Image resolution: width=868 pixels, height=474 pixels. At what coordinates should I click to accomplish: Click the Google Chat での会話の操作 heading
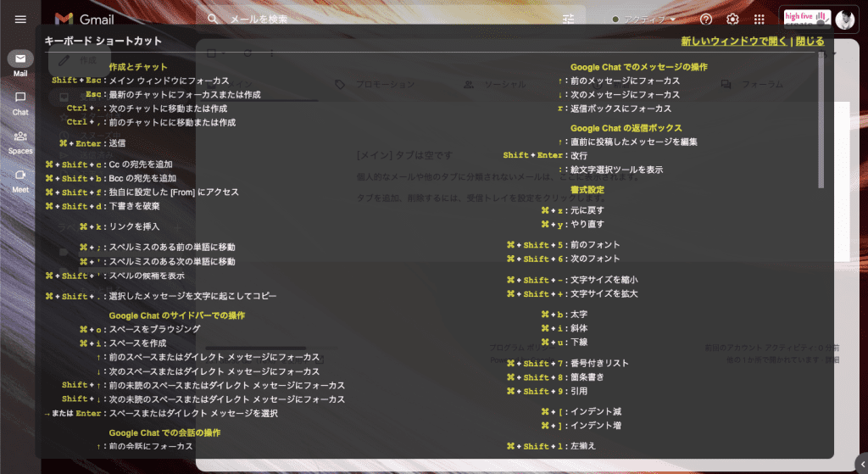[x=164, y=433]
